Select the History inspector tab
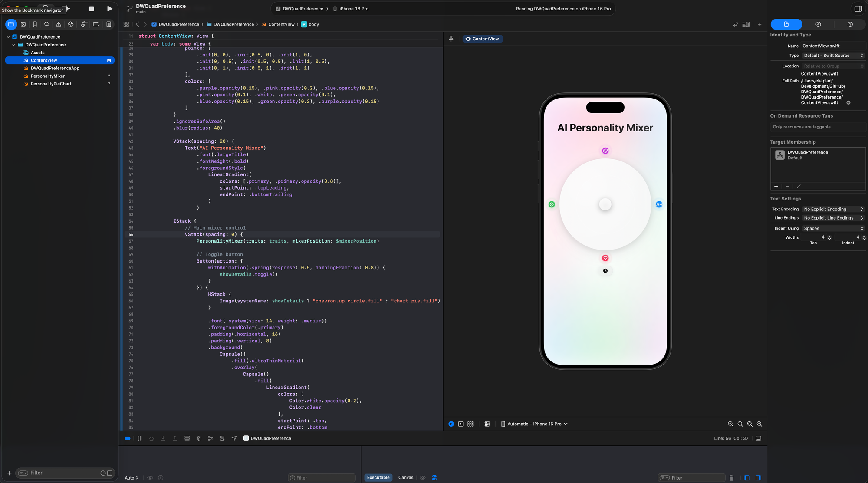 coord(818,24)
